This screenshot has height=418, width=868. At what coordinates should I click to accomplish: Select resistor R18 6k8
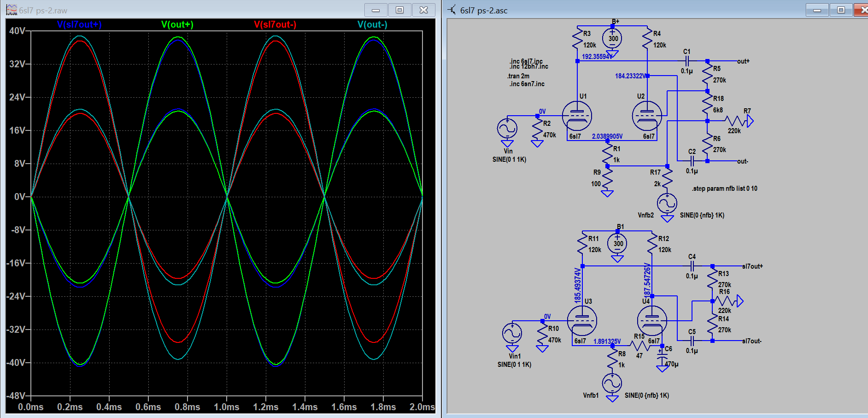pyautogui.click(x=707, y=104)
